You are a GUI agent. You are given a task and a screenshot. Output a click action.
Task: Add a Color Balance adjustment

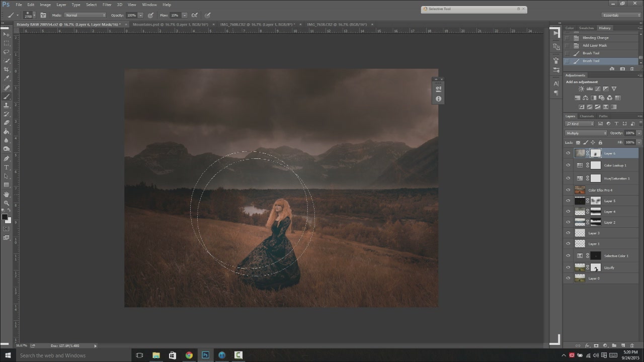click(586, 98)
